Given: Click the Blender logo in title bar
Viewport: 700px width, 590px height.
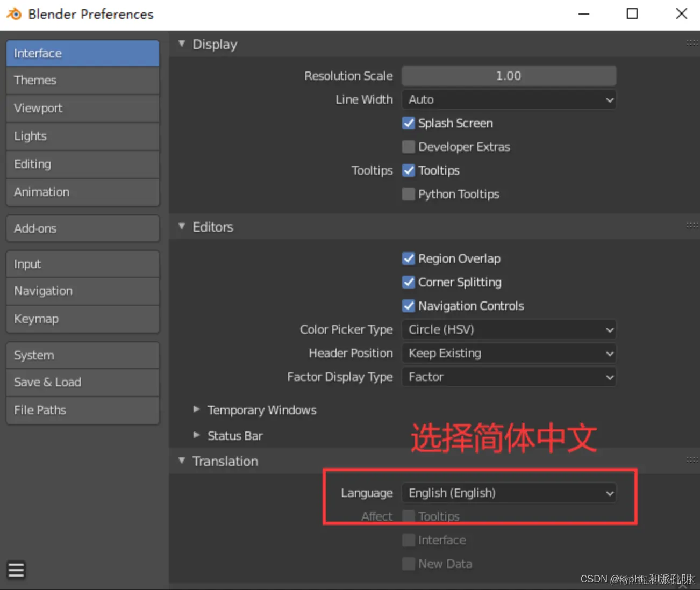Looking at the screenshot, I should click(x=14, y=14).
